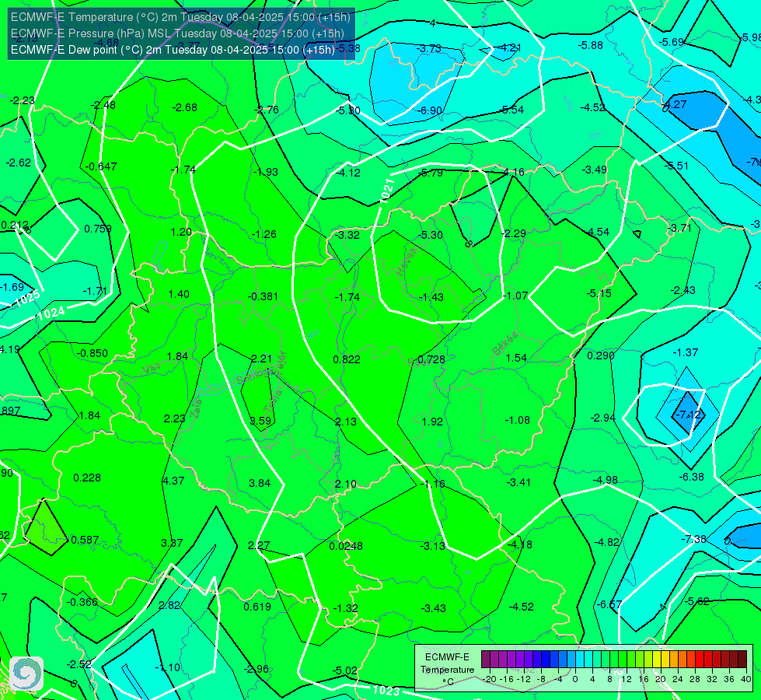Click the 1021 isobar pressure label
This screenshot has width=761, height=700.
click(x=387, y=191)
